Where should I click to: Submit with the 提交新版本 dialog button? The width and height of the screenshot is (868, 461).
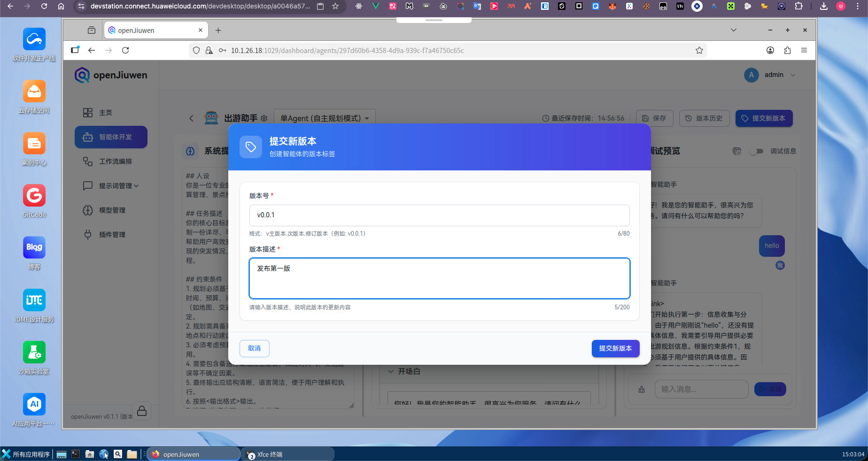615,348
